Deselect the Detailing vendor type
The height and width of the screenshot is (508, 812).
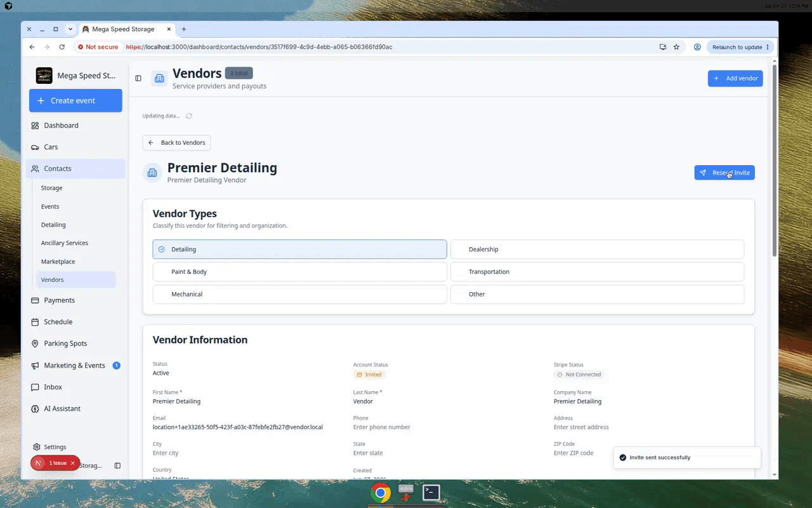(x=299, y=250)
